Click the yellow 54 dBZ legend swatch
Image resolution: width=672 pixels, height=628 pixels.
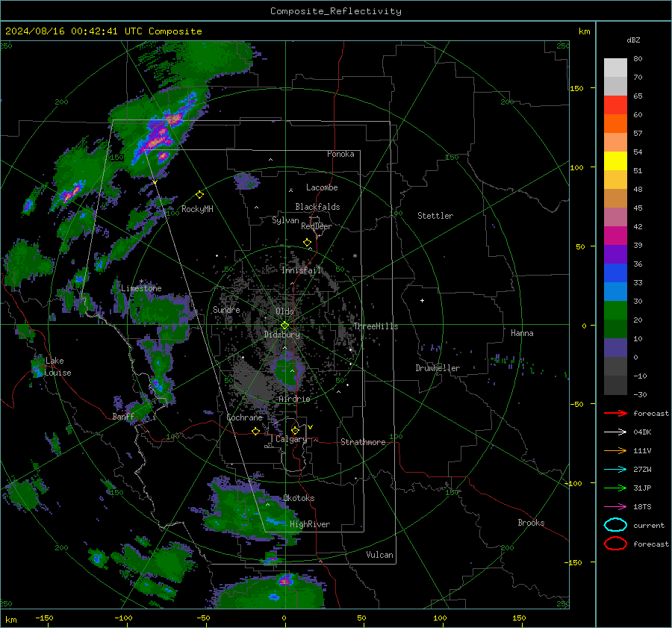(x=615, y=161)
